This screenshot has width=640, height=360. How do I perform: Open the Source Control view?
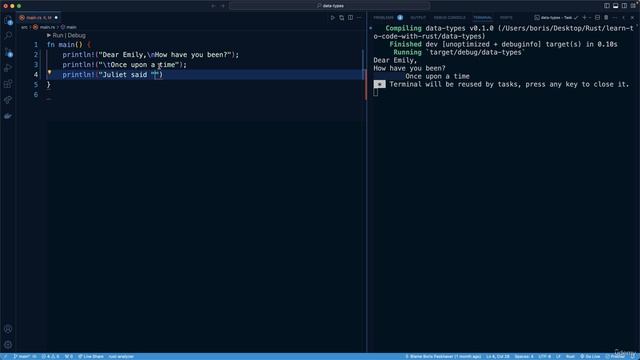8,52
